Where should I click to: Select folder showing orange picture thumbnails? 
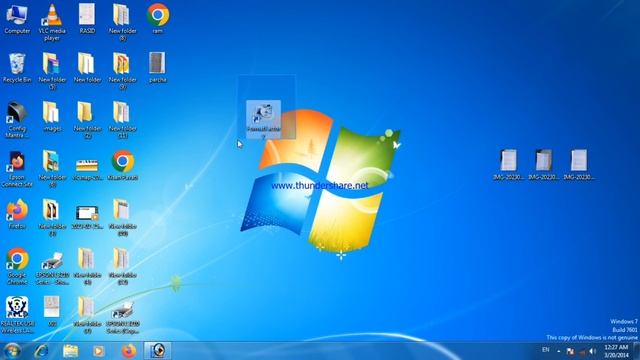(122, 71)
